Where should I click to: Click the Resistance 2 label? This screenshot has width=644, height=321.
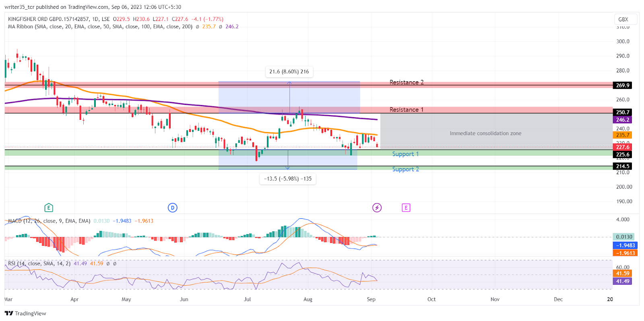click(x=407, y=82)
